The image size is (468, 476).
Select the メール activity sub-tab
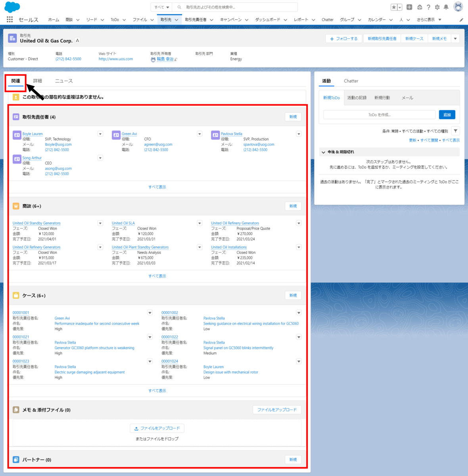407,98
